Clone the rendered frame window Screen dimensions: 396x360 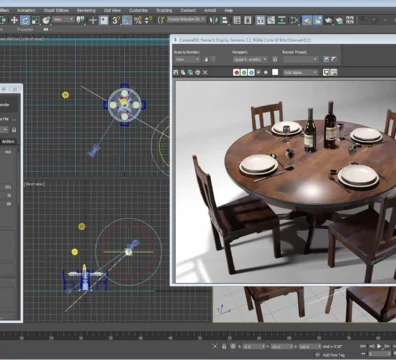190,72
